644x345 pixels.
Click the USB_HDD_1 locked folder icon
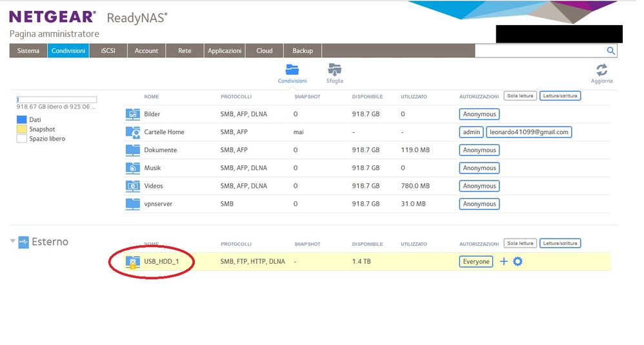click(x=133, y=262)
